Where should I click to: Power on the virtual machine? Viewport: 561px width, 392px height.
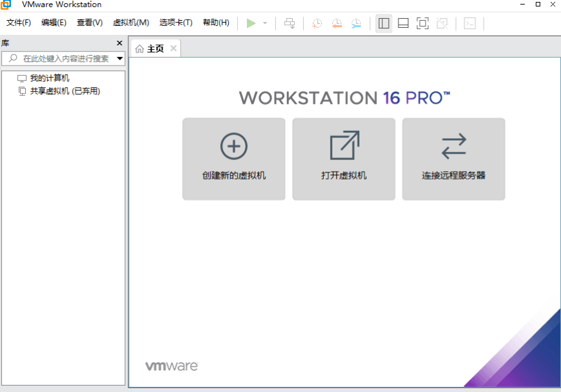pyautogui.click(x=251, y=23)
